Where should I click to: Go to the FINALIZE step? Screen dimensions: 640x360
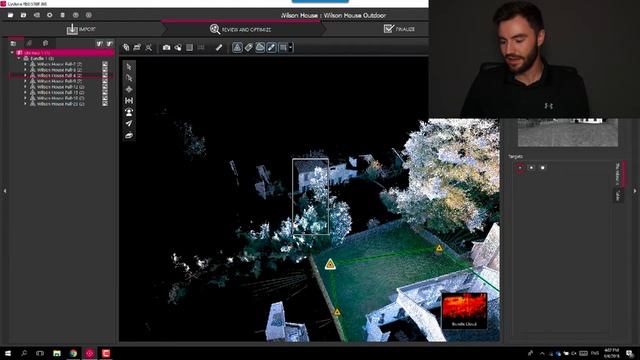pos(399,29)
